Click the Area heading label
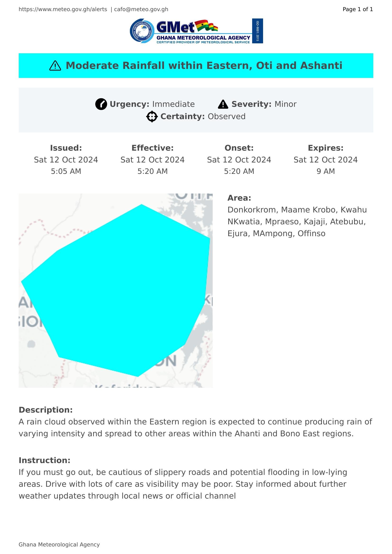 point(239,198)
